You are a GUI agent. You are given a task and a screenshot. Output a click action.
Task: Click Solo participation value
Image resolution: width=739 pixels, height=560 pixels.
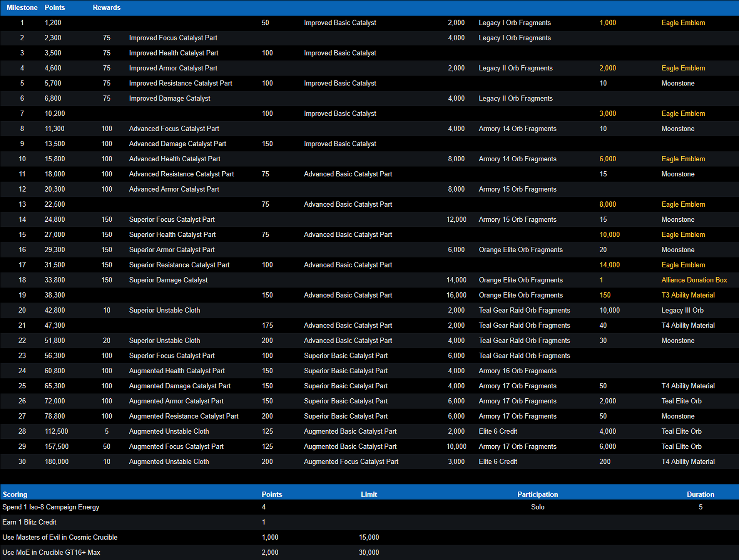(537, 507)
